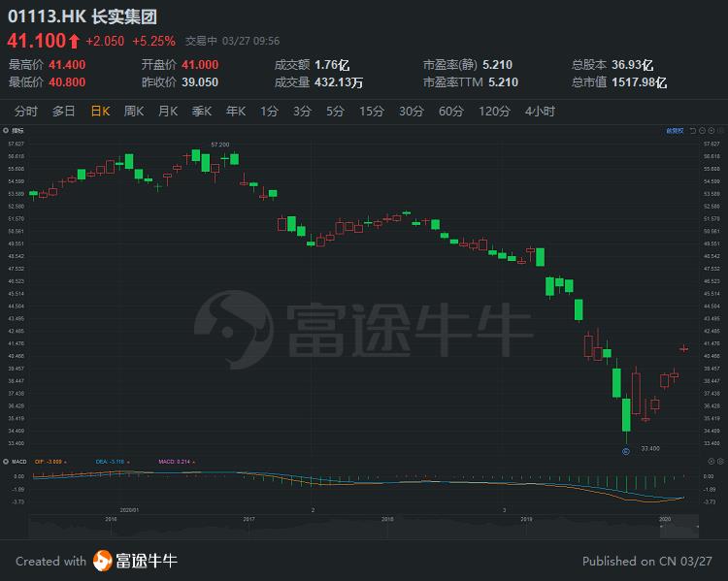
Task: Click 市盈率TTM value 5.210
Action: pos(503,82)
